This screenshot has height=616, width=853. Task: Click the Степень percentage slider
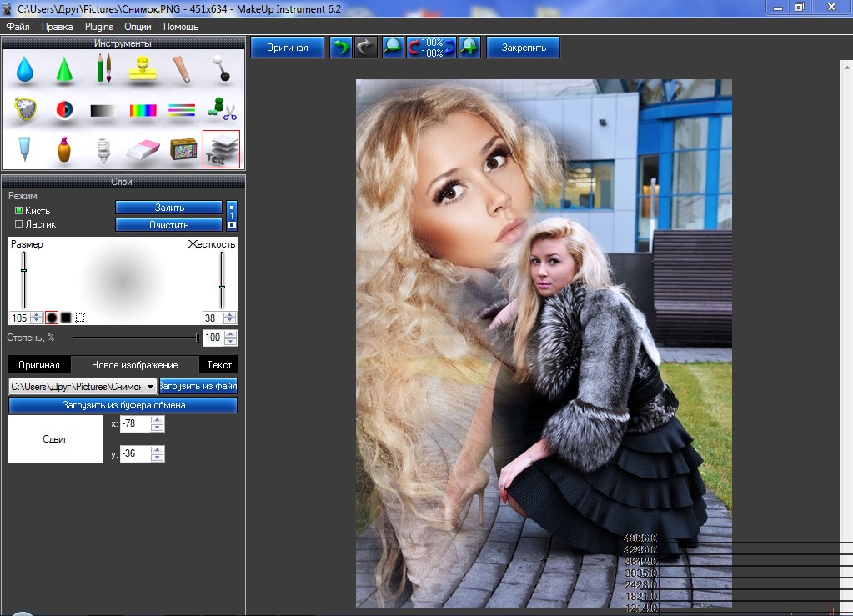(135, 338)
